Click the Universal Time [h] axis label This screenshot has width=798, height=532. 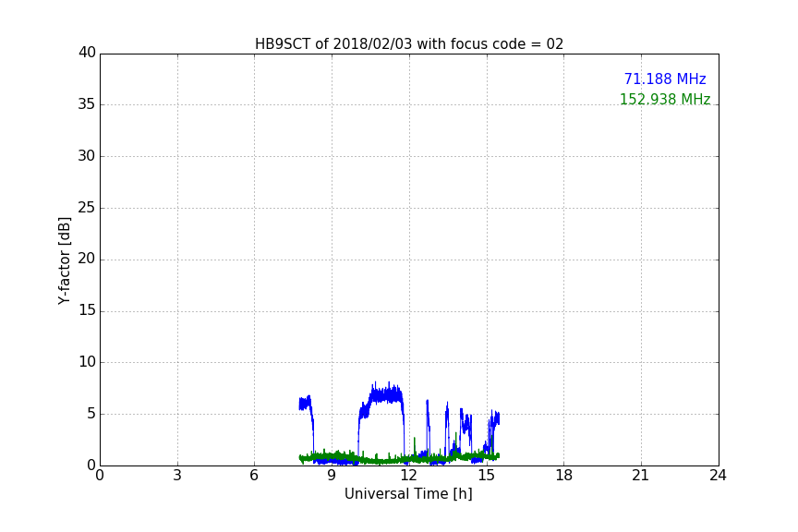point(408,494)
